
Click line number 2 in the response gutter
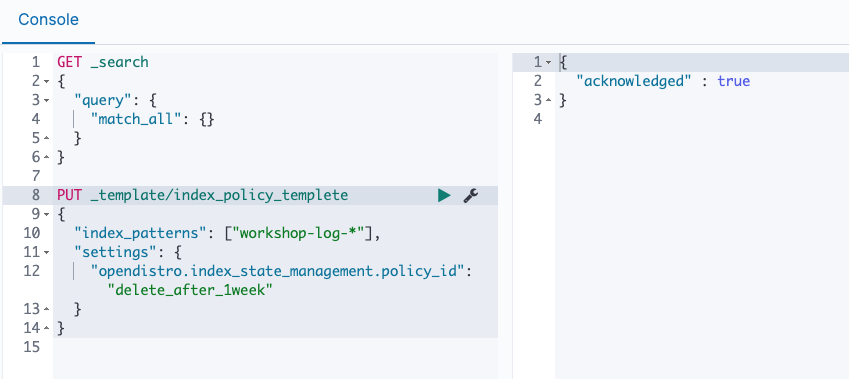coord(538,81)
